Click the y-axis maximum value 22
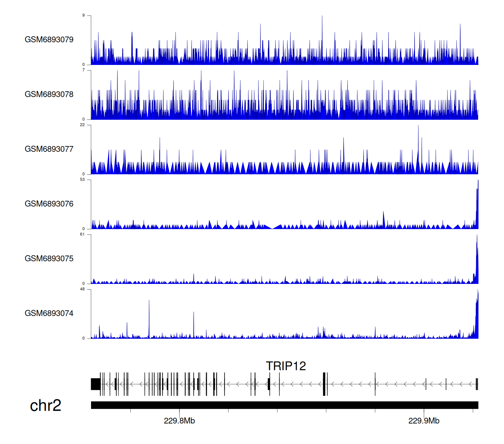This screenshot has width=504, height=444. coord(82,125)
